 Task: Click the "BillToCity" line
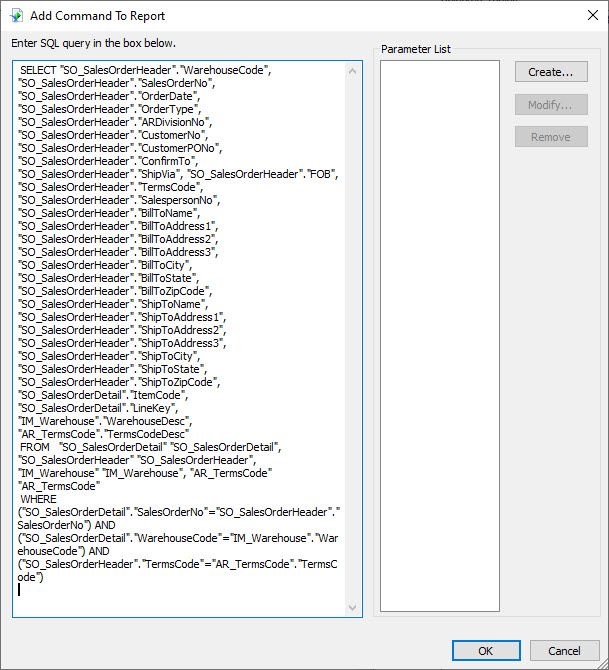[x=105, y=265]
